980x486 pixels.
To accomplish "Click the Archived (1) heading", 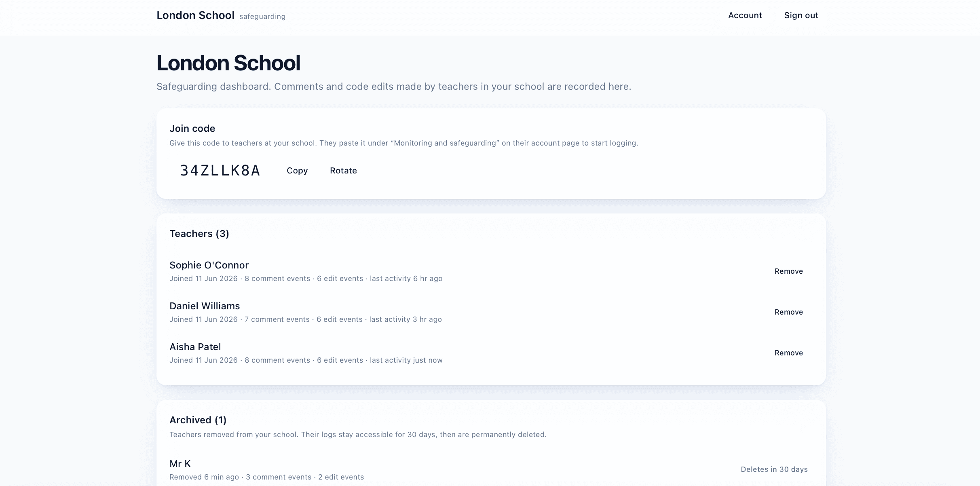I will [198, 420].
